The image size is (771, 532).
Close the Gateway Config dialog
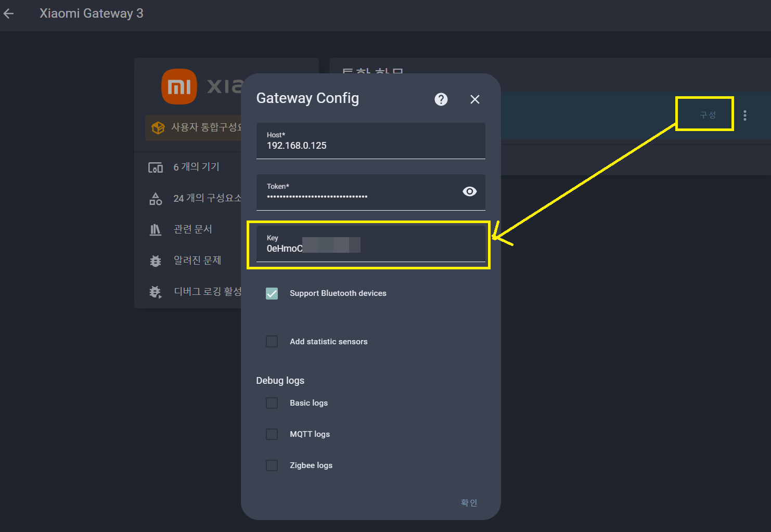[475, 99]
